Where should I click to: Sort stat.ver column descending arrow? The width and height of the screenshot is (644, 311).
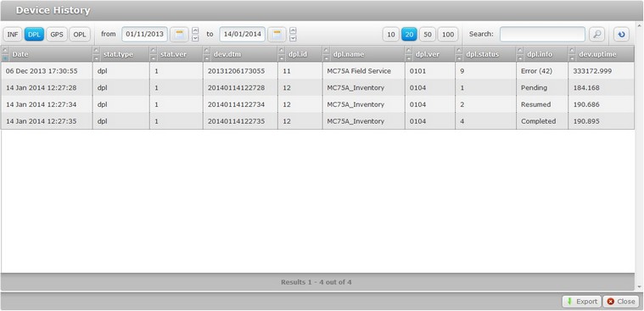(x=154, y=58)
